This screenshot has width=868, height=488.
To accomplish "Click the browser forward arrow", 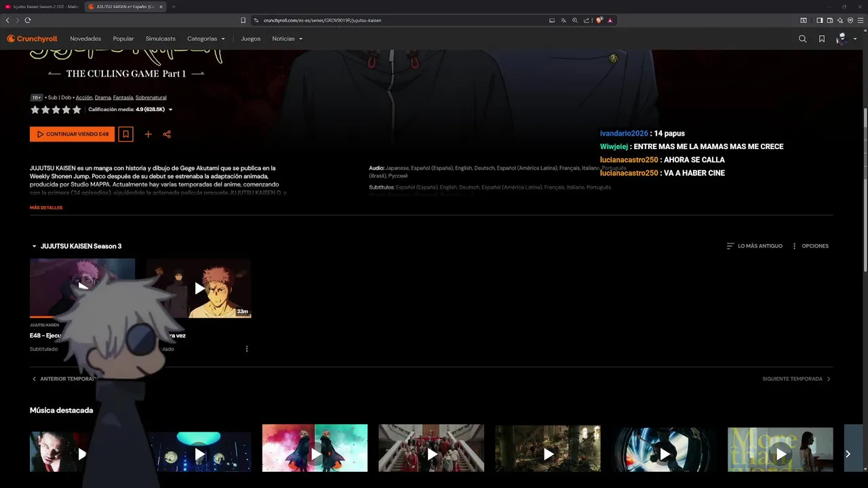I will coord(17,20).
